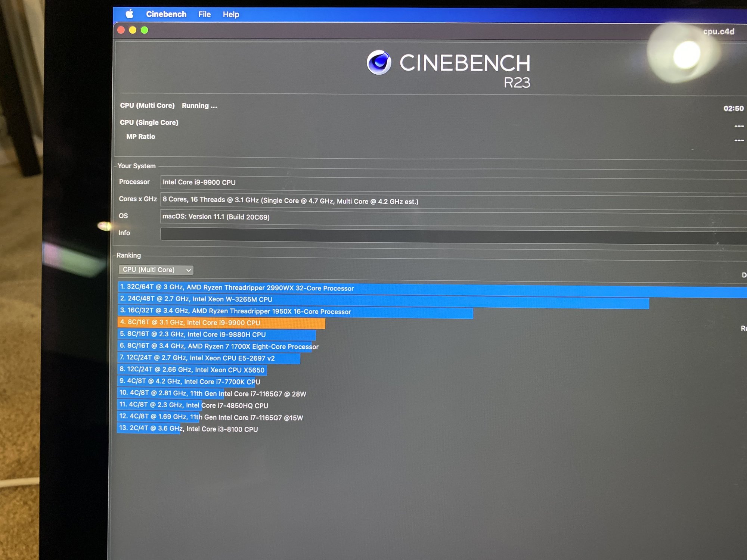Expand the CPU (Multi Core) ranking dropdown
Screen dimensions: 747x560
[x=156, y=270]
